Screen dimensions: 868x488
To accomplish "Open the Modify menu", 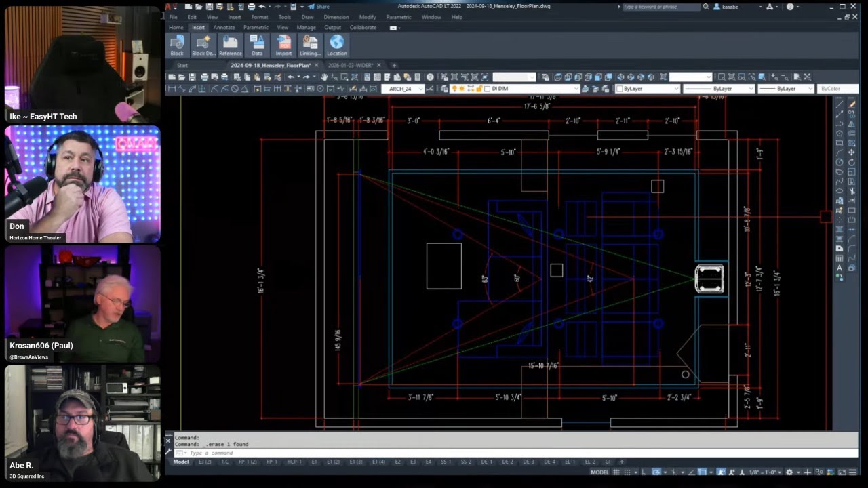I will click(368, 17).
